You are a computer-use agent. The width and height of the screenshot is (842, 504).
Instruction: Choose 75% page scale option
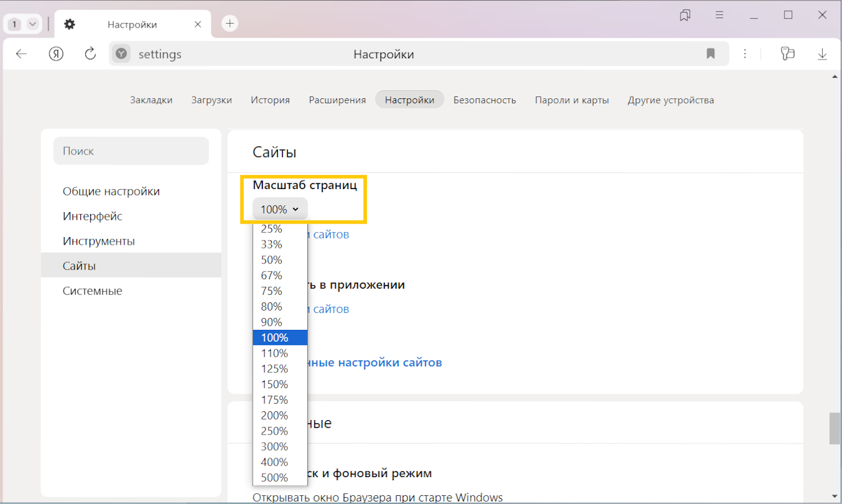click(272, 291)
